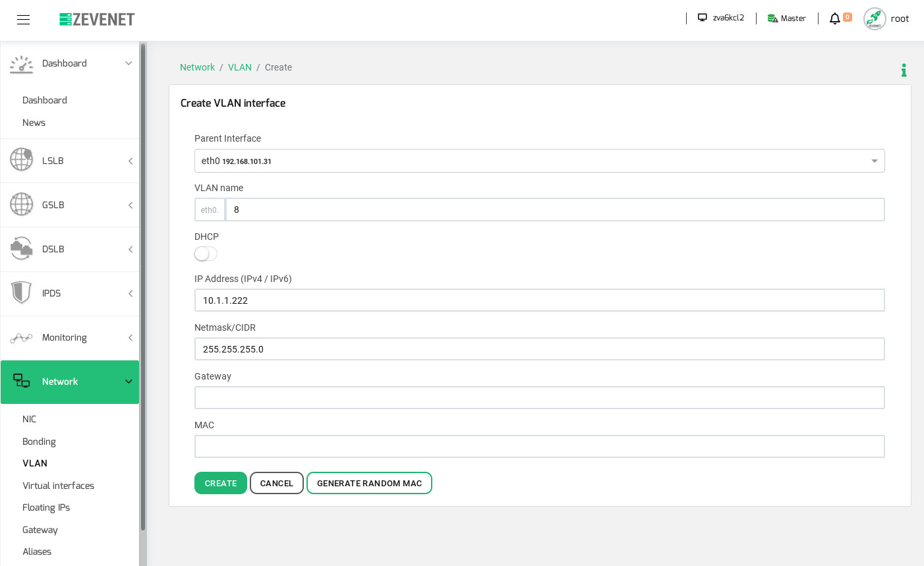Click the MAC input field
924x566 pixels.
(539, 447)
